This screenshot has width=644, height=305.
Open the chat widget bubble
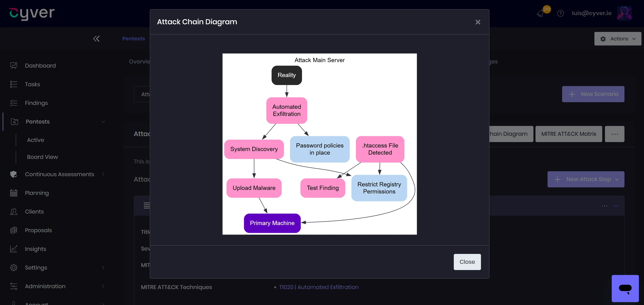(x=625, y=288)
